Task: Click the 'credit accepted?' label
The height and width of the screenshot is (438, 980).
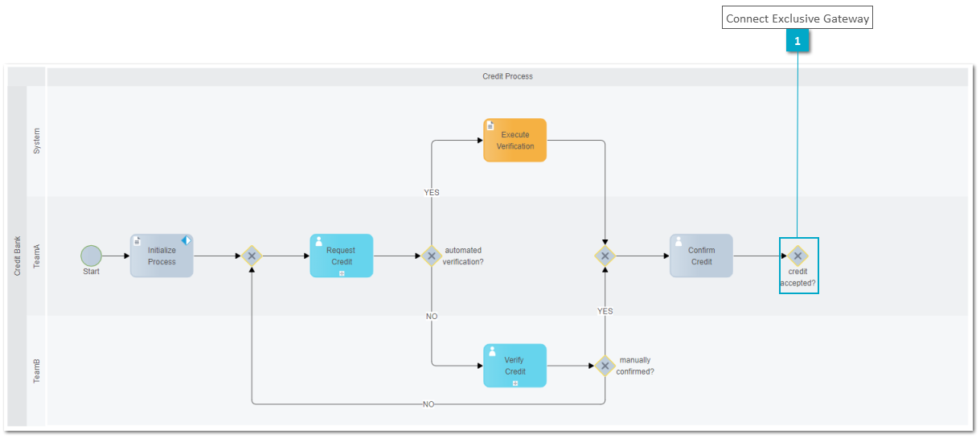Action: [798, 277]
